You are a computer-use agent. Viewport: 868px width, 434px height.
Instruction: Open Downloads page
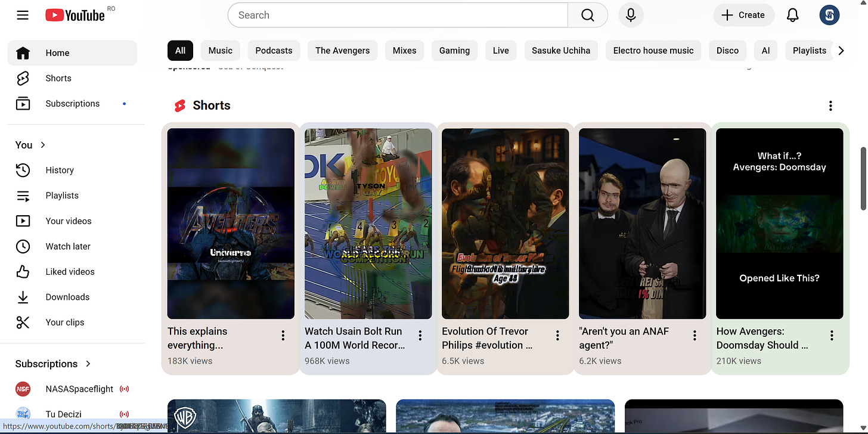(72, 297)
